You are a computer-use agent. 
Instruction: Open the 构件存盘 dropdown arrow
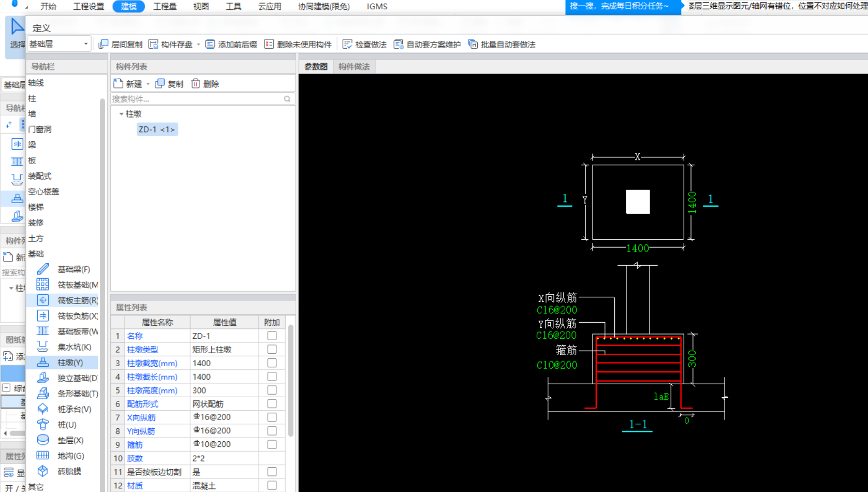tap(198, 45)
